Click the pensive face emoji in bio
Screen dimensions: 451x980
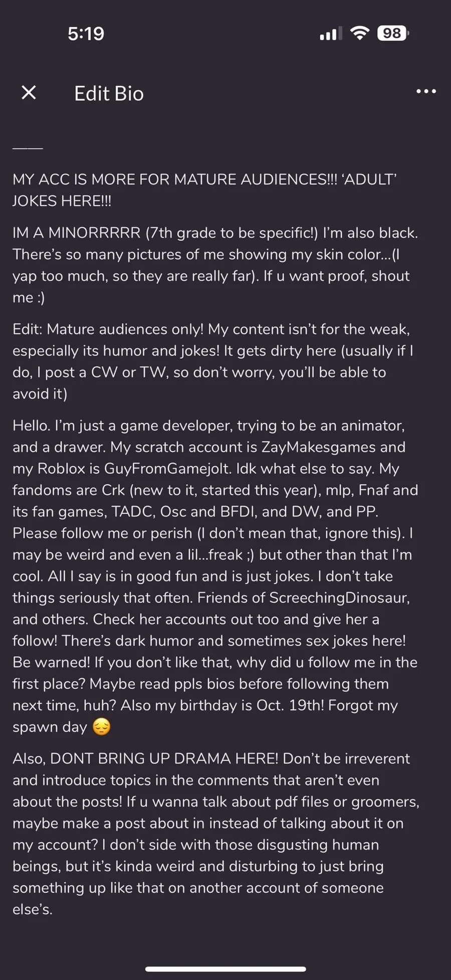pos(102,727)
